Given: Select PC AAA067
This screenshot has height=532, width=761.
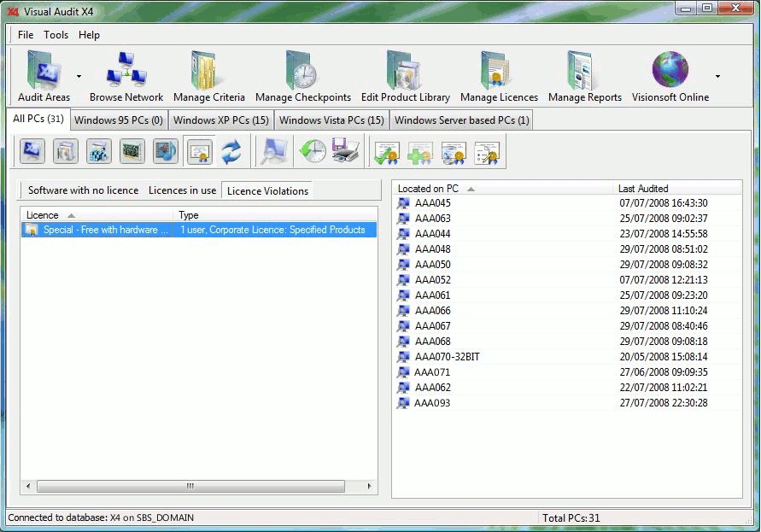Looking at the screenshot, I should [x=432, y=325].
